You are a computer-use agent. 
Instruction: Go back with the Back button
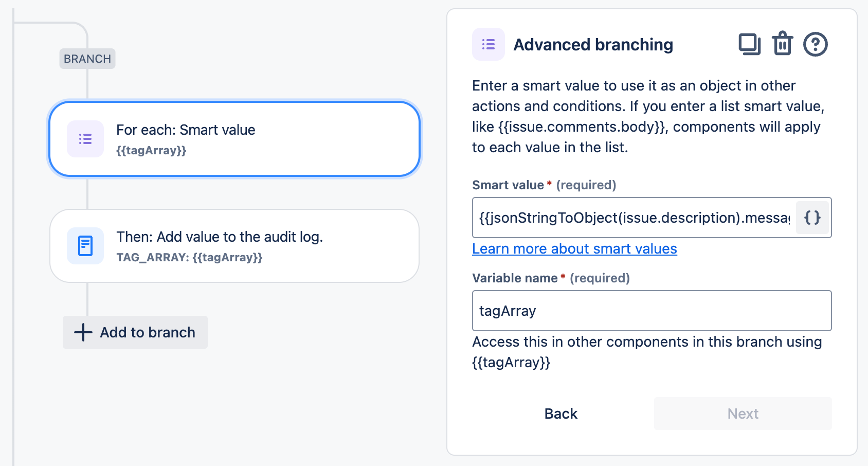point(560,414)
